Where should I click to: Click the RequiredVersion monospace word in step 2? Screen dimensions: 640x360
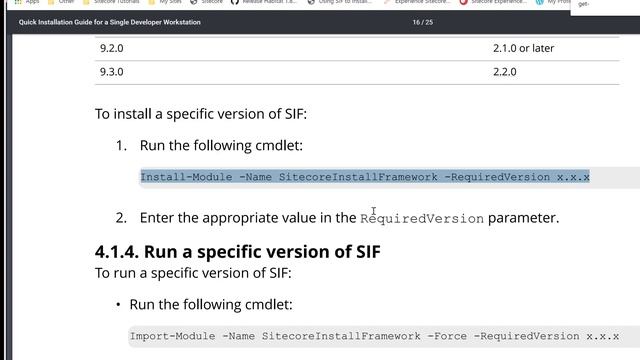pos(422,218)
